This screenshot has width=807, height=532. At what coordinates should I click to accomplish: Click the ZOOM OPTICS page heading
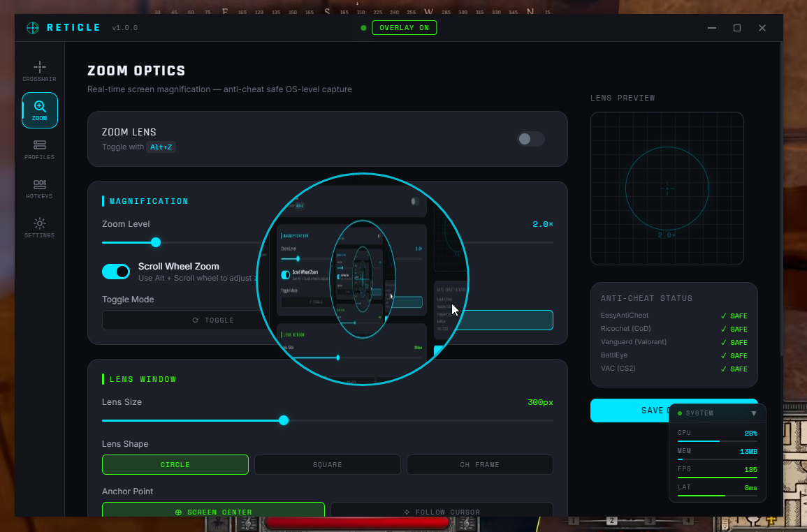[136, 71]
